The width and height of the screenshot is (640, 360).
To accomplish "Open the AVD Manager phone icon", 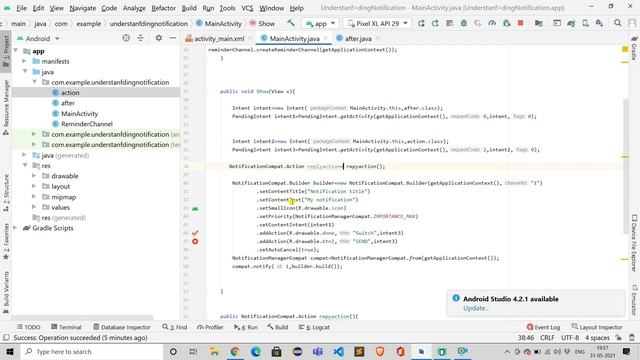I will (x=585, y=23).
